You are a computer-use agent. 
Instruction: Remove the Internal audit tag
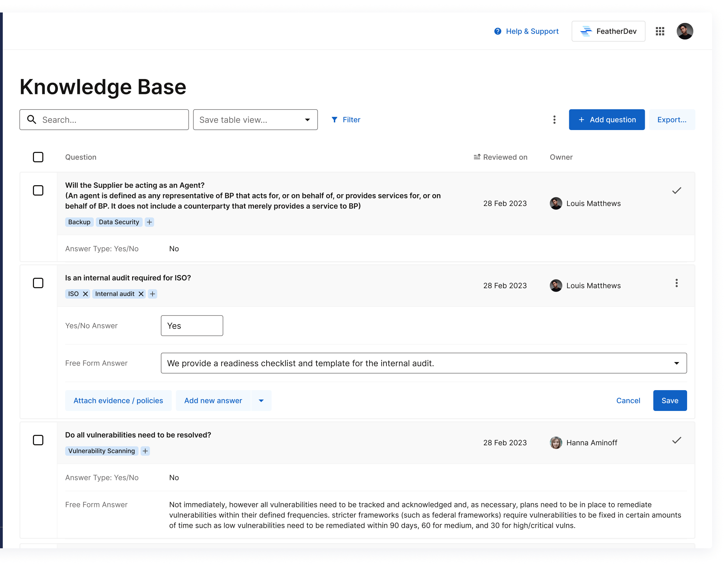tap(141, 294)
